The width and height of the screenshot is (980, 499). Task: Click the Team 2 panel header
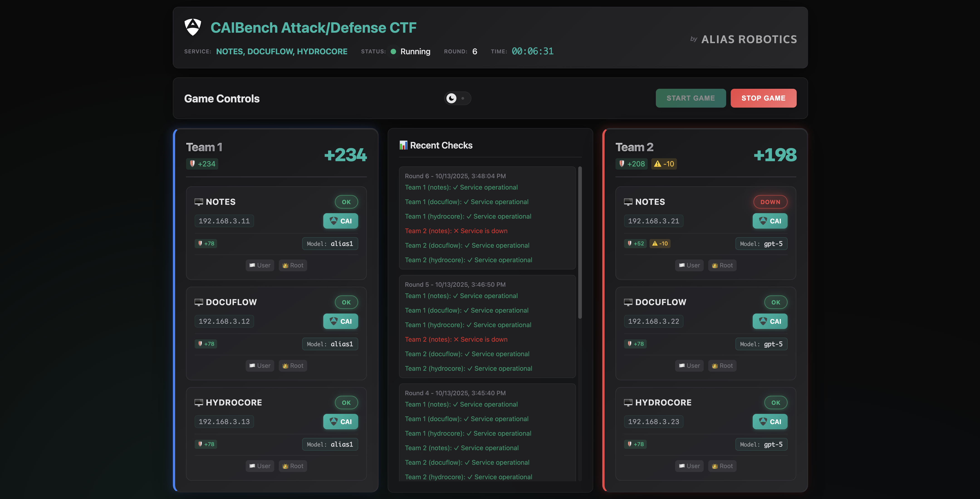634,147
